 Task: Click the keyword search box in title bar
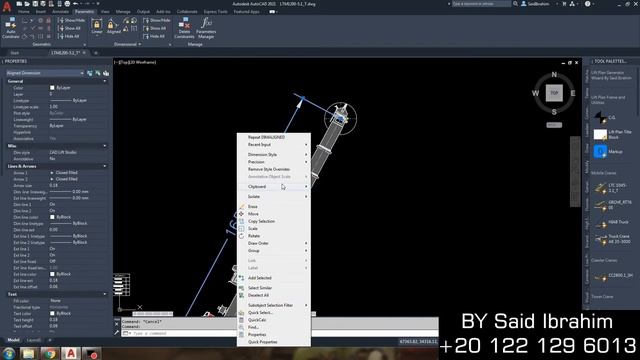click(x=481, y=4)
